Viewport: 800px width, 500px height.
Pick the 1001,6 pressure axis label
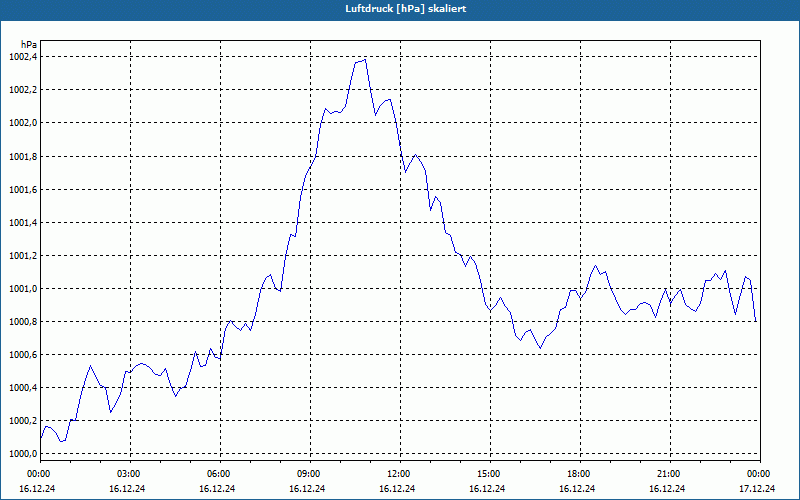point(23,190)
